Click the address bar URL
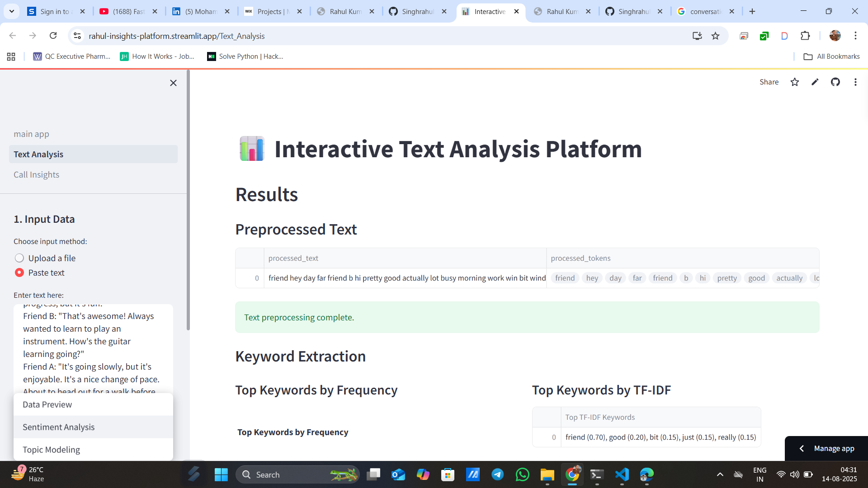This screenshot has width=868, height=488. (x=177, y=36)
